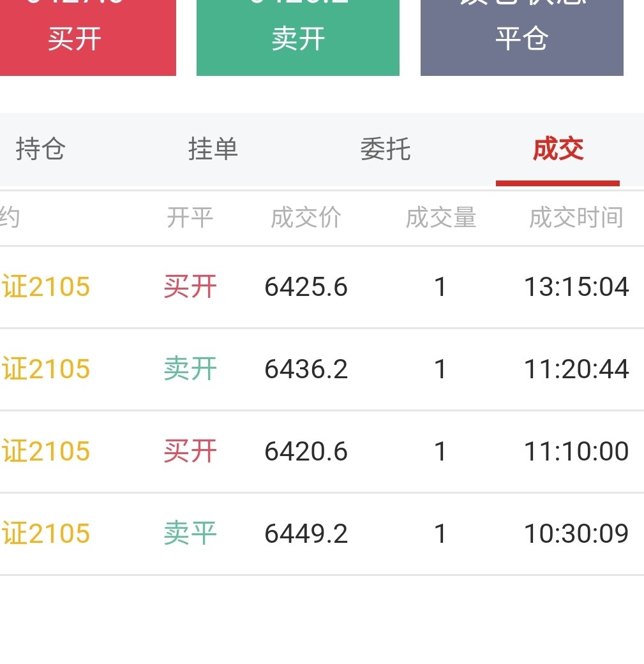Click the 6436.2 trade price
This screenshot has width=644, height=664.
coord(306,369)
